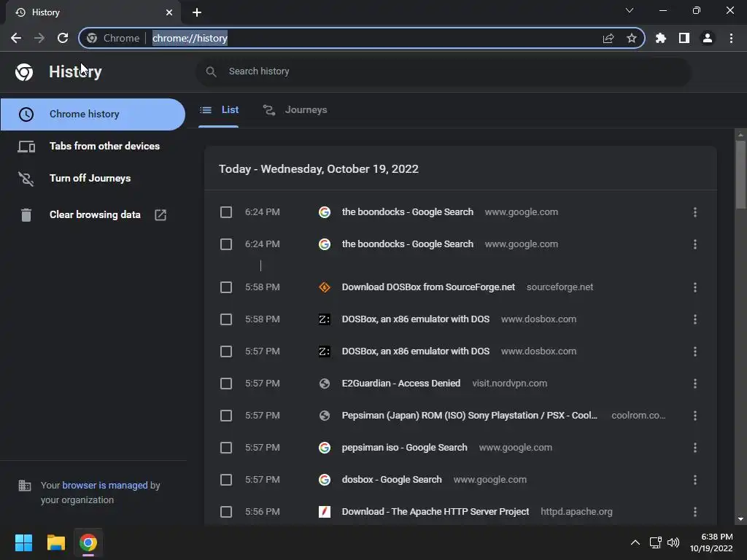747x560 pixels.
Task: Click SourceForge favicon of Download DOSBox entry
Action: tap(325, 287)
